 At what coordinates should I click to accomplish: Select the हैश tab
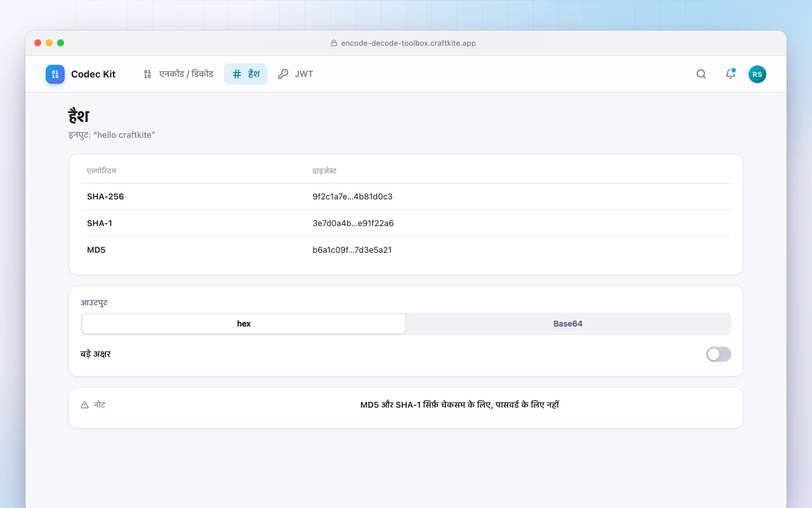pyautogui.click(x=246, y=74)
